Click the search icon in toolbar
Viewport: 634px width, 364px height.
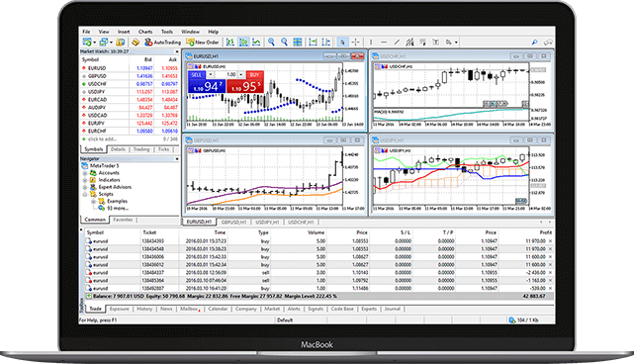click(x=534, y=43)
